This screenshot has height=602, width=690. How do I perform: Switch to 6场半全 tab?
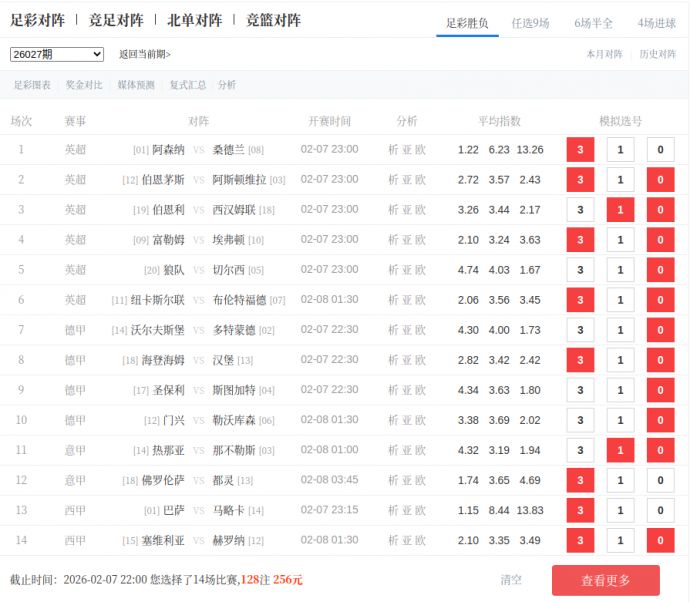point(594,22)
